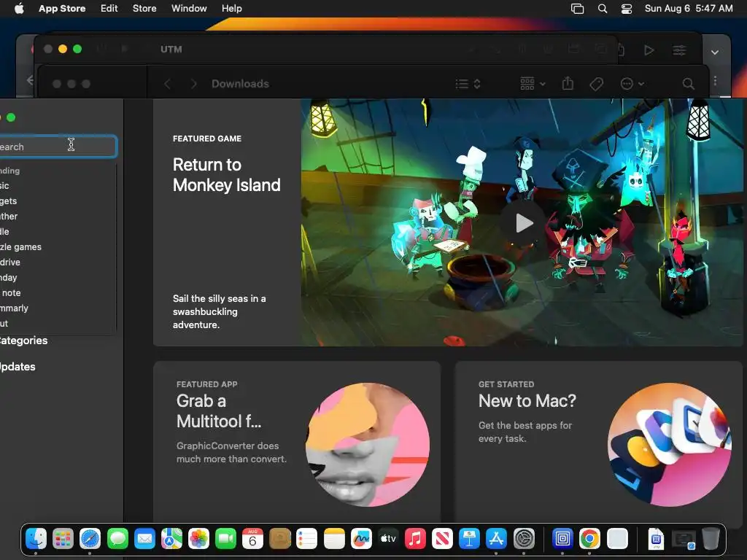Screen dimensions: 747x560
Task: Launch FaceTime from the Dock
Action: coord(226,539)
